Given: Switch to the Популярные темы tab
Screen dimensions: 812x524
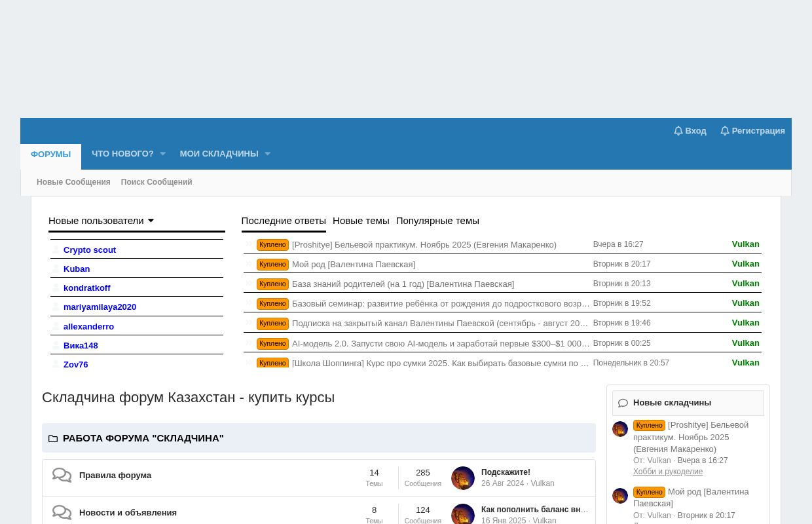Looking at the screenshot, I should click(x=437, y=221).
